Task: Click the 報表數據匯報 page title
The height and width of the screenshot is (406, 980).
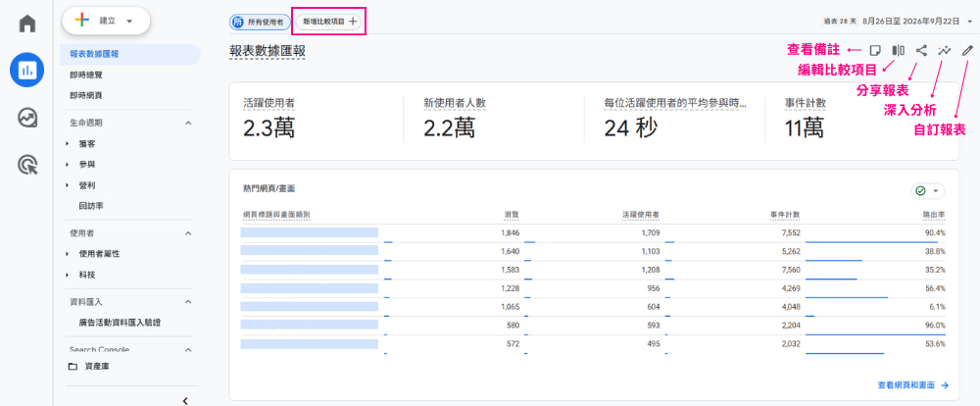Action: [268, 51]
